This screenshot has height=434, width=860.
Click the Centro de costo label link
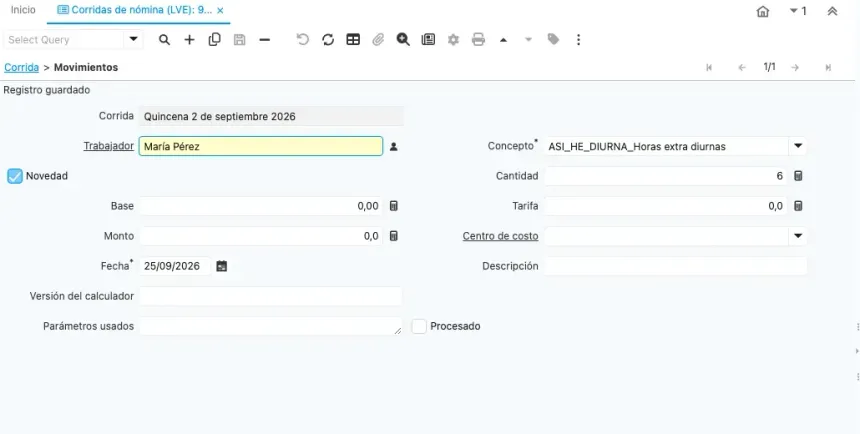(500, 236)
